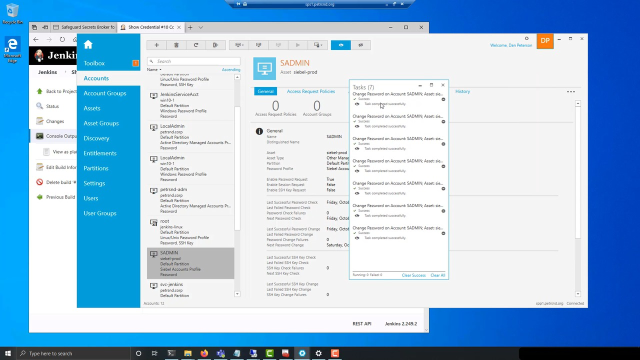Select the JenkinsServiceAcct account row

tap(191, 105)
